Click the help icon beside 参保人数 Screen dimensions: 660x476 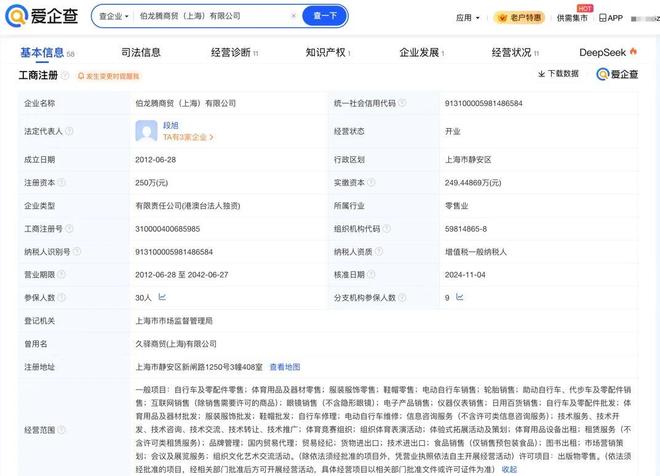61,297
